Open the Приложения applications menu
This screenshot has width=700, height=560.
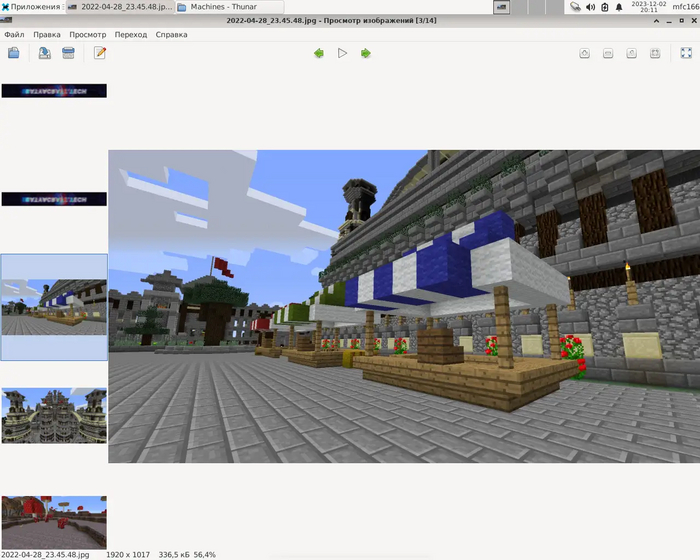pyautogui.click(x=31, y=7)
